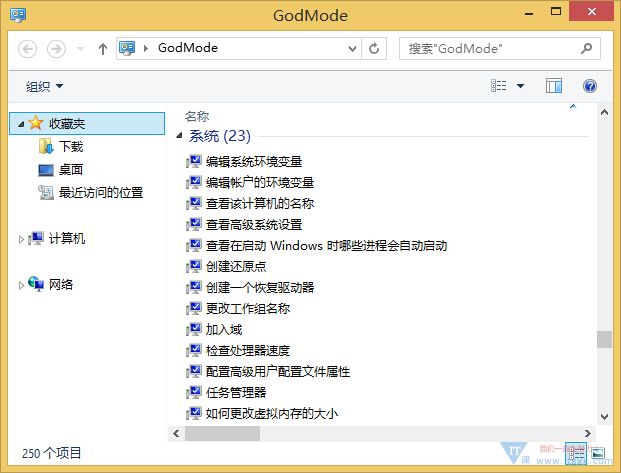Screen dimensions: 621x473
Task: Select 编辑帐户的环境变量 item
Action: point(260,182)
